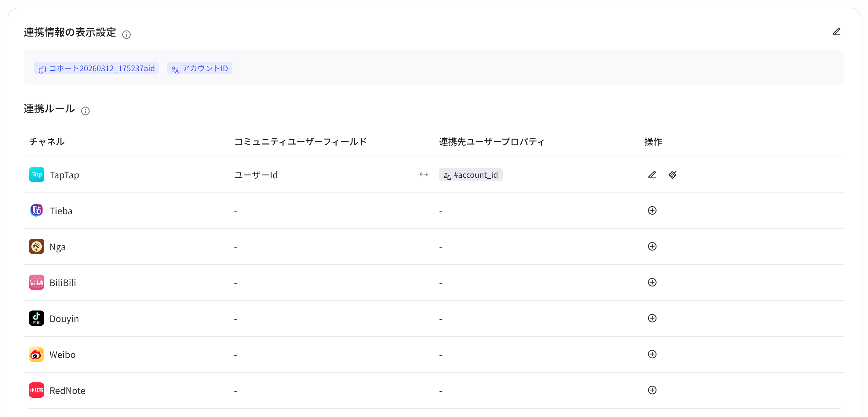The width and height of the screenshot is (868, 417).
Task: Click the TapTap channel logo
Action: click(36, 174)
